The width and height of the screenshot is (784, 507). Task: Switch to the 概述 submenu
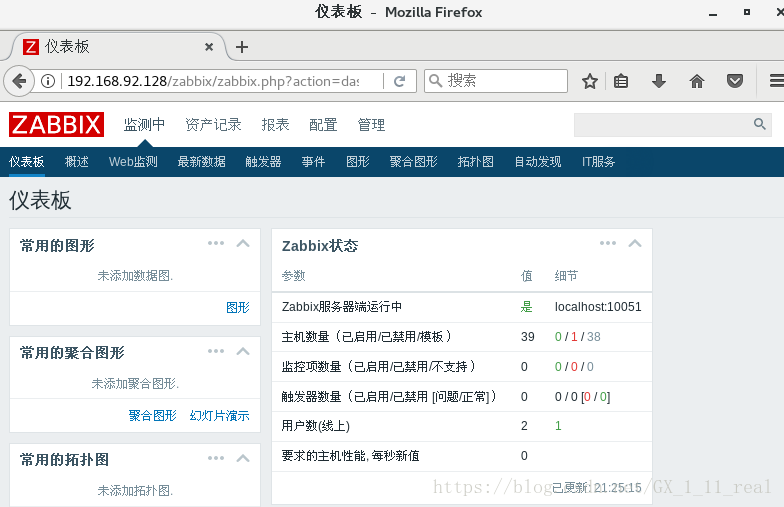(76, 162)
